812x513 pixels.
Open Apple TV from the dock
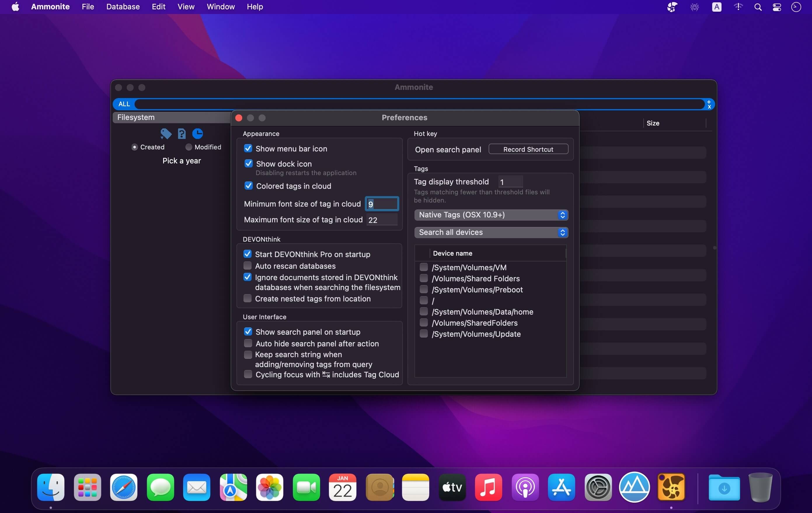[x=452, y=487]
